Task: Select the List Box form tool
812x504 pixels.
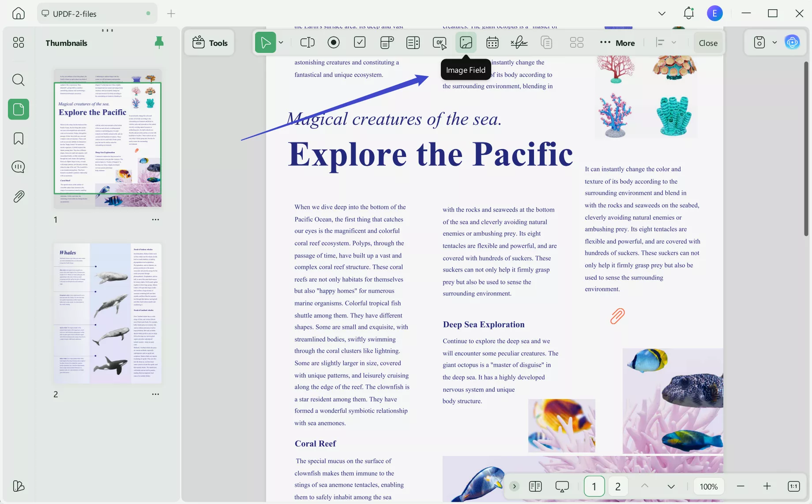Action: (413, 43)
